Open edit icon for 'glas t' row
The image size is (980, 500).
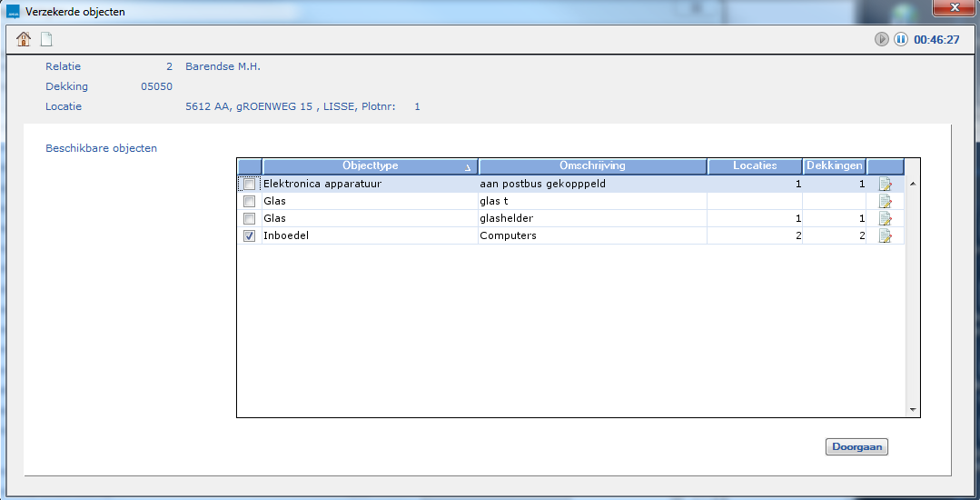tap(885, 202)
